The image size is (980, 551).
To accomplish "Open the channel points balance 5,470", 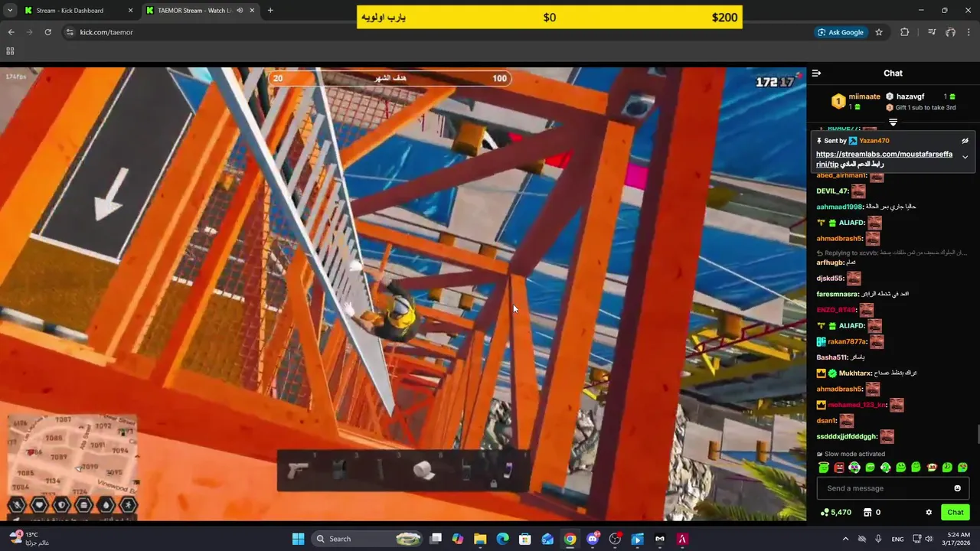I will 835,512.
